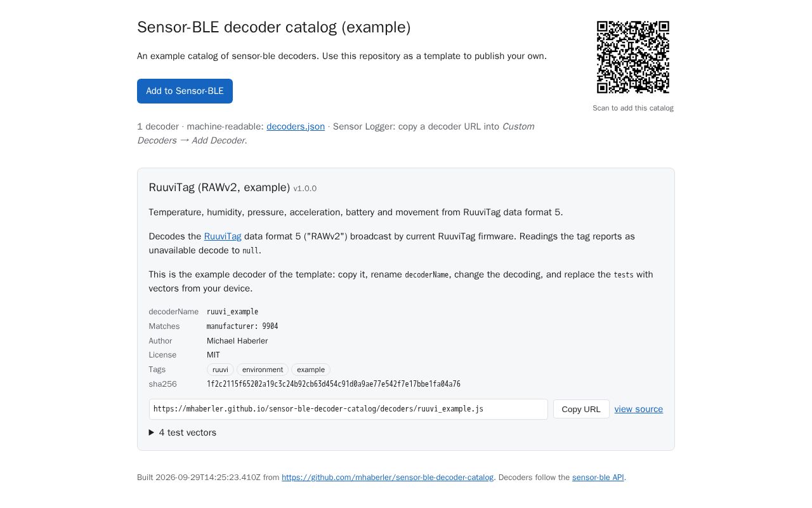
Task: Click the Sensor-BLE decoder catalog page heading
Action: tap(274, 27)
